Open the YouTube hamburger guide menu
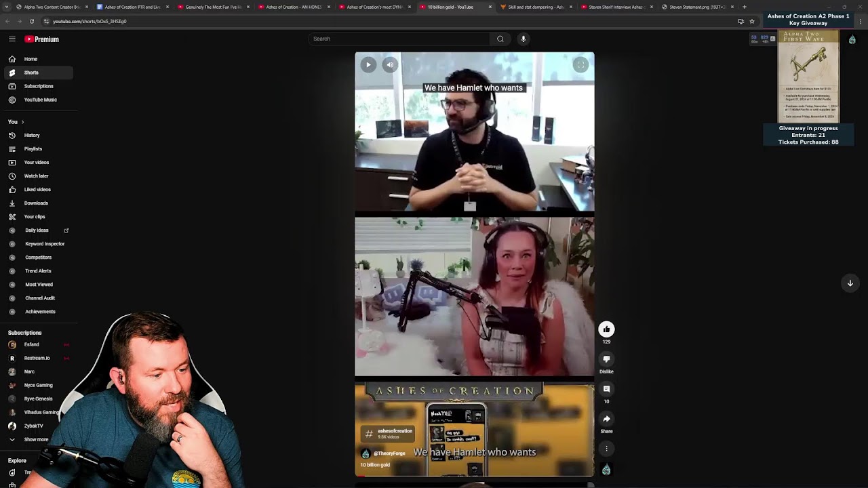This screenshot has height=488, width=868. click(12, 39)
